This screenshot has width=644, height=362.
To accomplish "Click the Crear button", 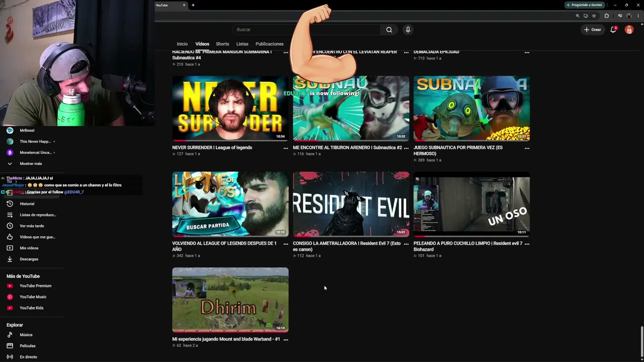I will click(x=593, y=30).
